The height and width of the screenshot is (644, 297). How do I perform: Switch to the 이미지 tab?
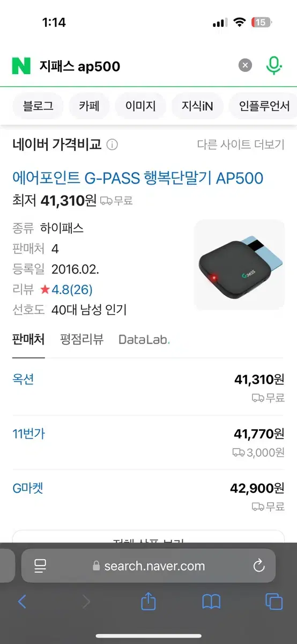[140, 106]
